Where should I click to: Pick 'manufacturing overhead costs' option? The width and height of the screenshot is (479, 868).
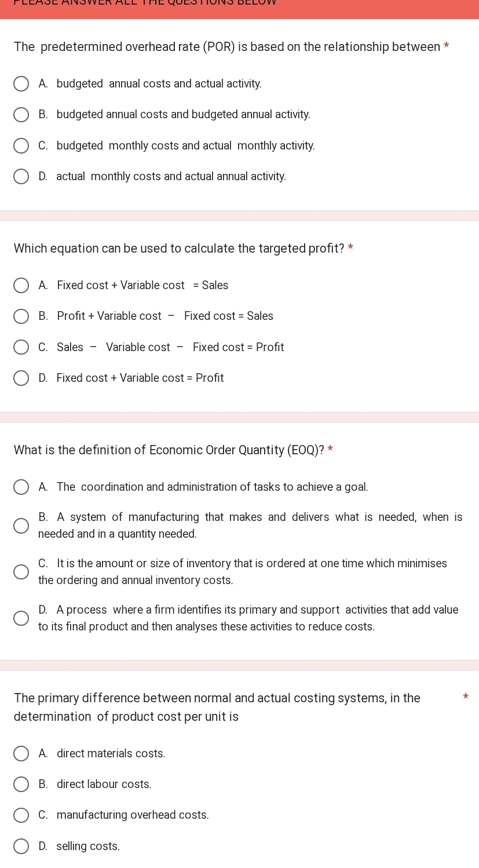point(21,816)
